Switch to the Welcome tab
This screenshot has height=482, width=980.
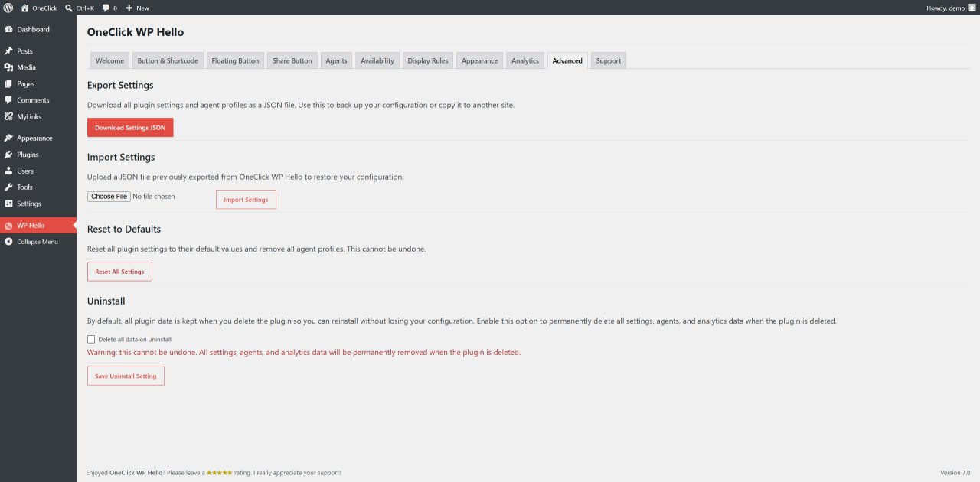109,60
